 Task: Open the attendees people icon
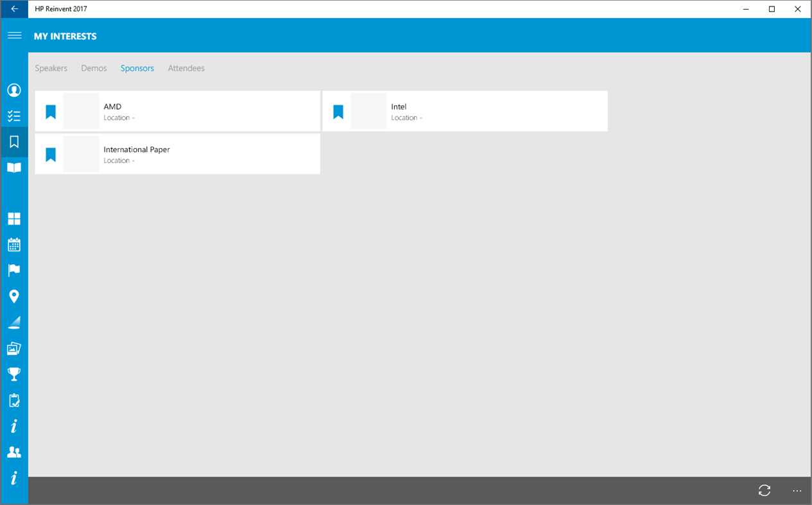click(14, 452)
